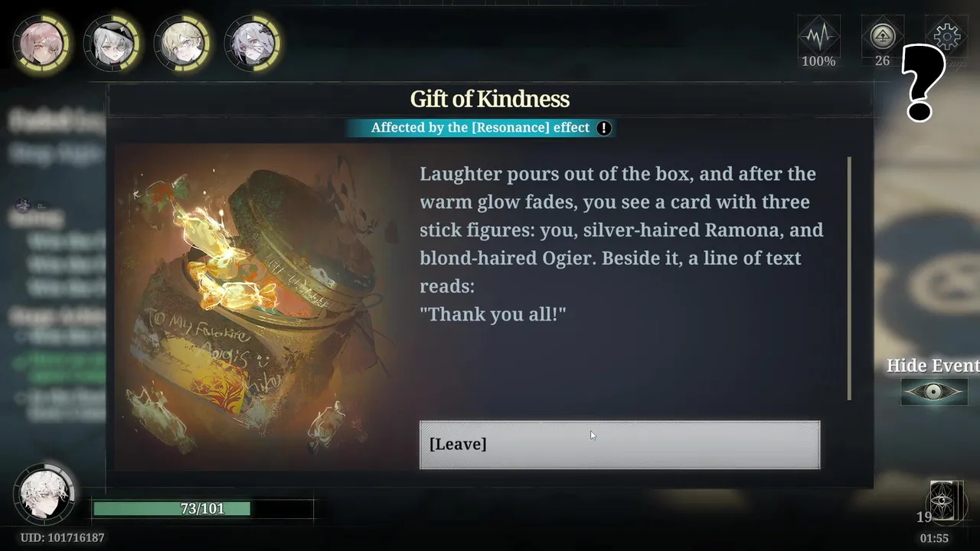Toggle the Hide Event eye icon
This screenshot has height=551, width=980.
tap(933, 392)
